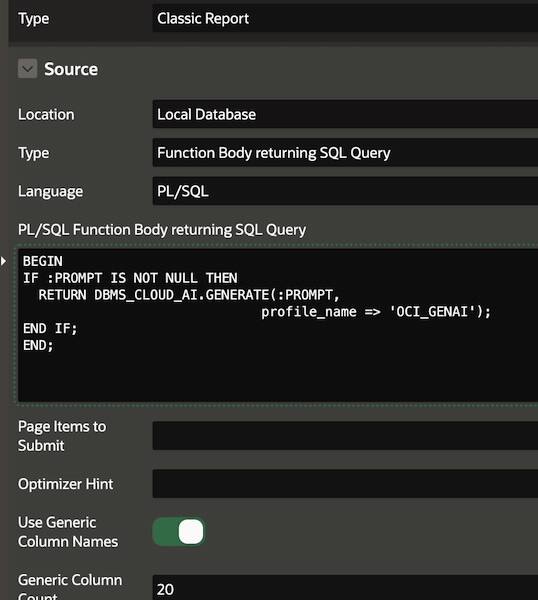This screenshot has height=600, width=538.
Task: Click the white arrow beside the code editor
Action: click(x=3, y=261)
